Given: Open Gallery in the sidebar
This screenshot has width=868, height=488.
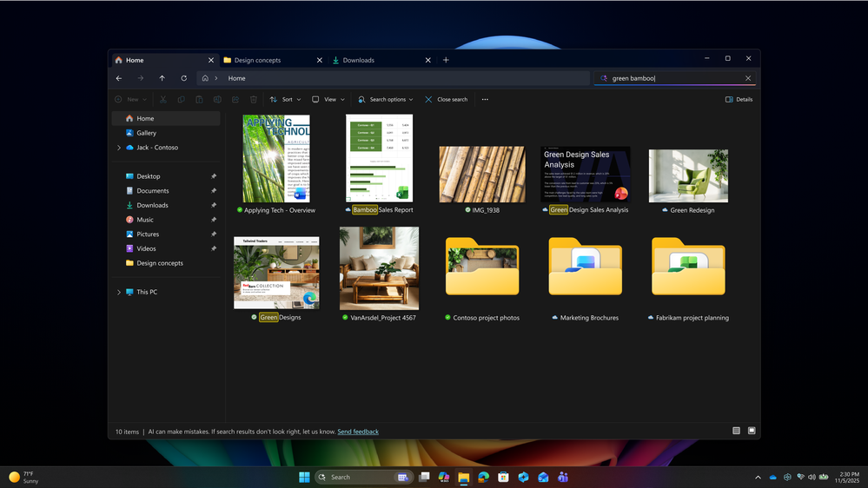Looking at the screenshot, I should coord(146,133).
